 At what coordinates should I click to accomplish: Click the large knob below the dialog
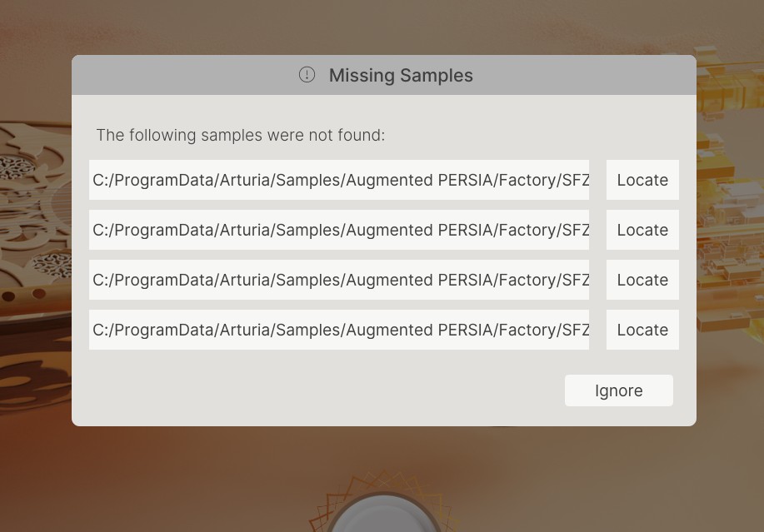(x=383, y=518)
